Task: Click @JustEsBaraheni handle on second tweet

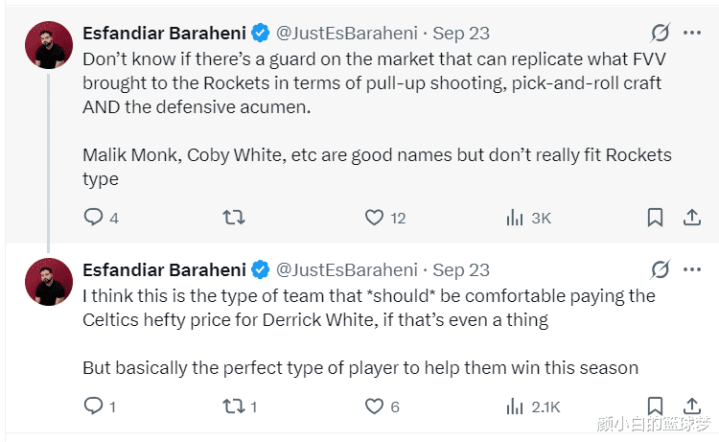Action: (347, 270)
